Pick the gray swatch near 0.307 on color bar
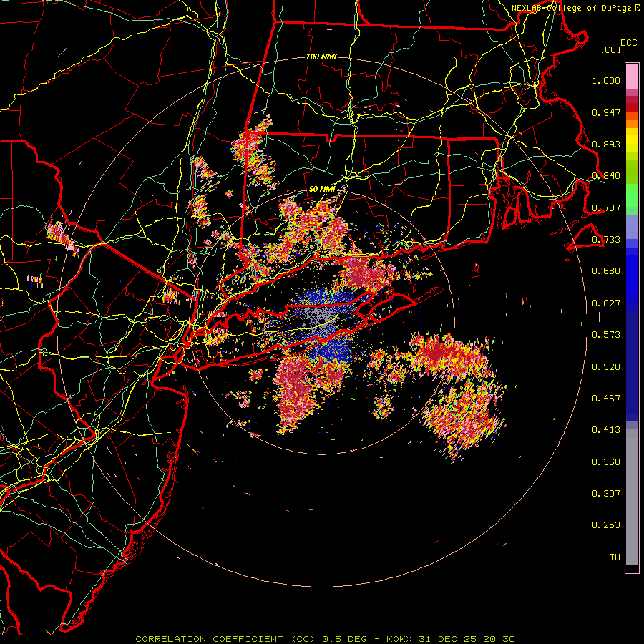 point(632,497)
